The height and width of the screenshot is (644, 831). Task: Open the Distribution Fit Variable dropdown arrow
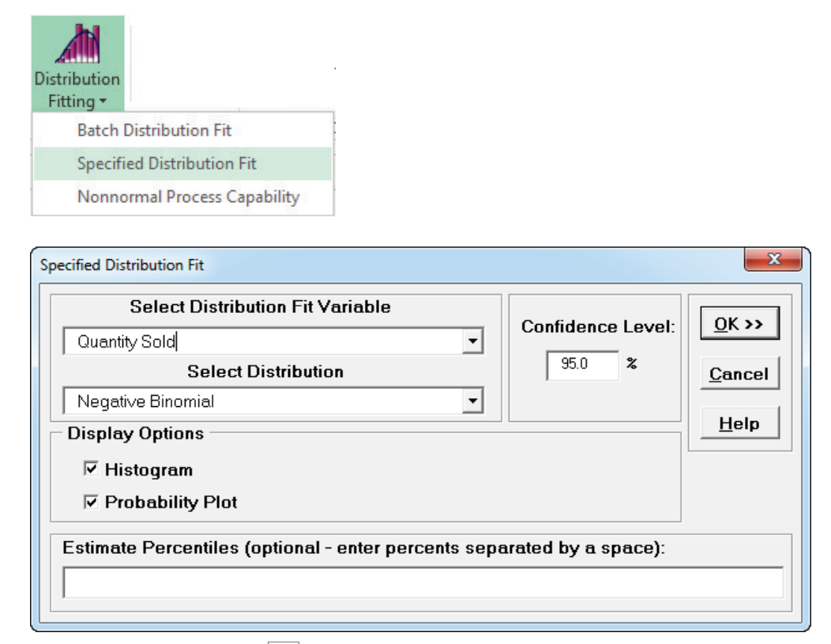pos(472,342)
